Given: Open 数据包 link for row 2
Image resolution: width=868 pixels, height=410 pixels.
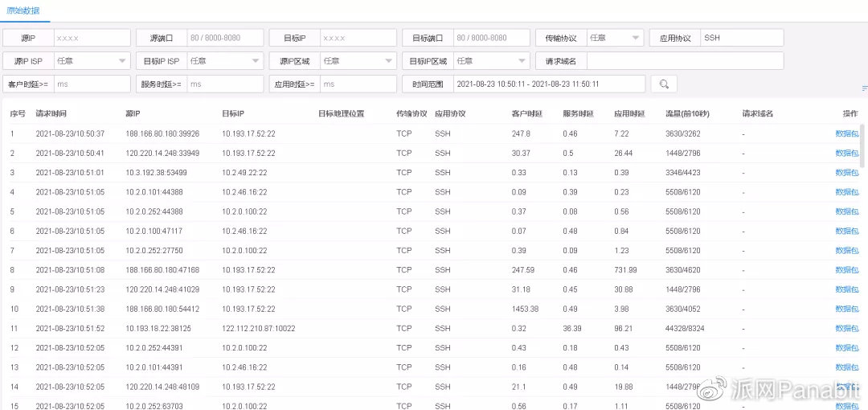Looking at the screenshot, I should (x=847, y=153).
